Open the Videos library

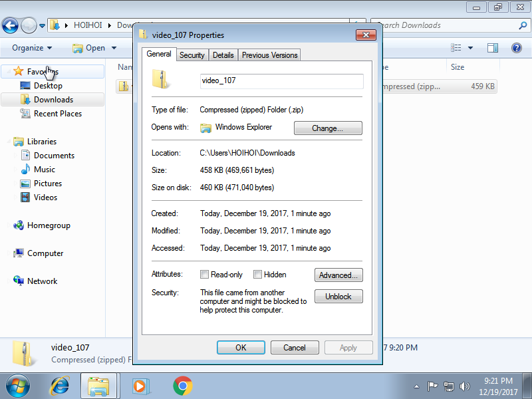click(45, 197)
